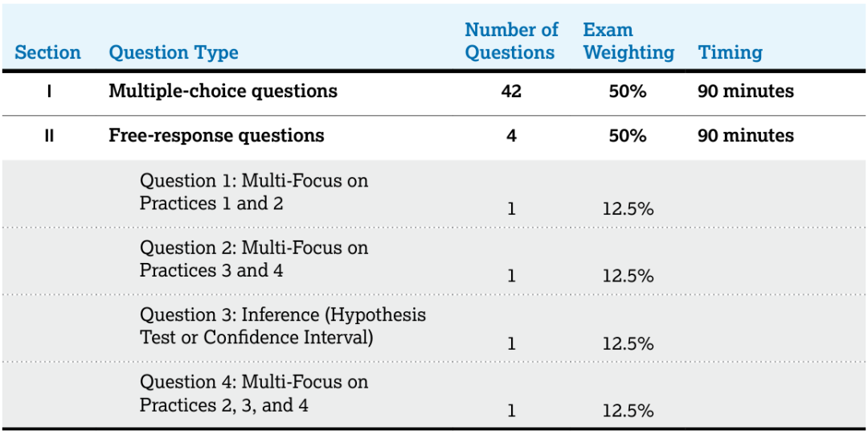This screenshot has width=868, height=431.
Task: Click the Multiple-choice questions row label
Action: [223, 91]
